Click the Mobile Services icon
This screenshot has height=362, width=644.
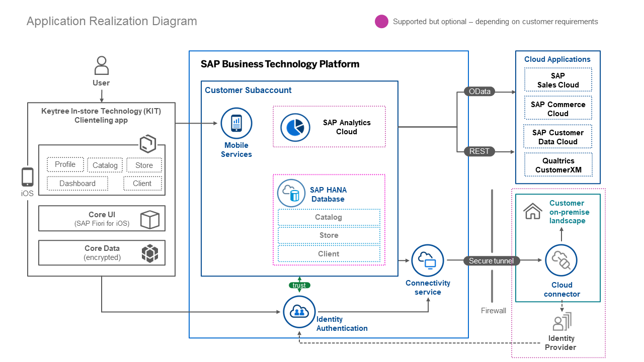pyautogui.click(x=236, y=123)
